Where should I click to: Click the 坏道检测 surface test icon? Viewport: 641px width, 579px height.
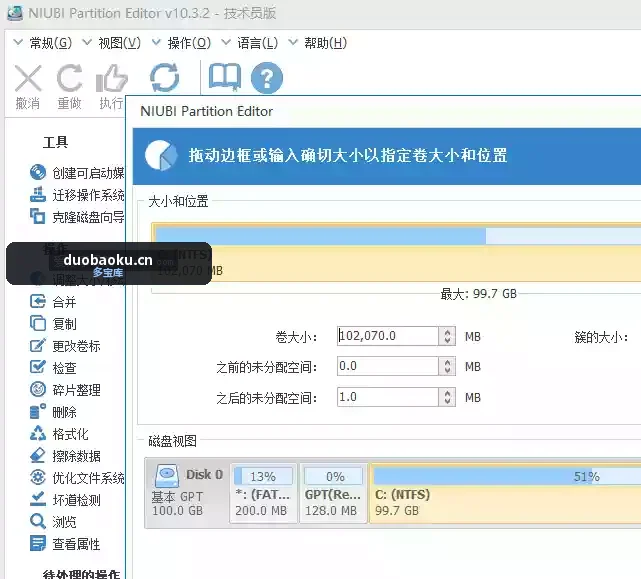[38, 499]
